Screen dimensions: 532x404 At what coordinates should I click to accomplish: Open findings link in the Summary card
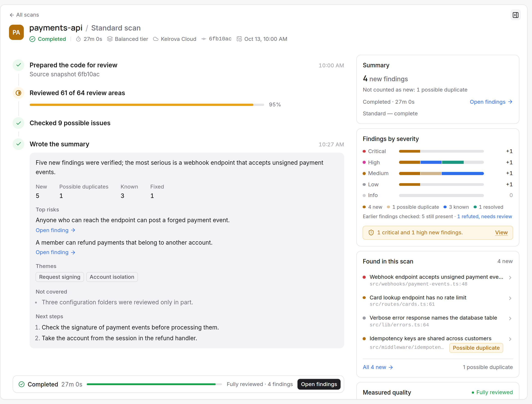pyautogui.click(x=491, y=102)
